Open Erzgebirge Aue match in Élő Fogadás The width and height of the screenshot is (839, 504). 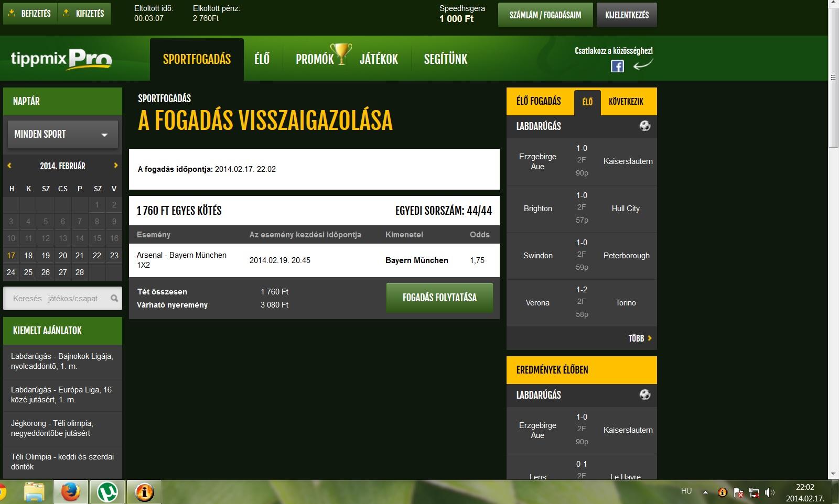click(582, 161)
